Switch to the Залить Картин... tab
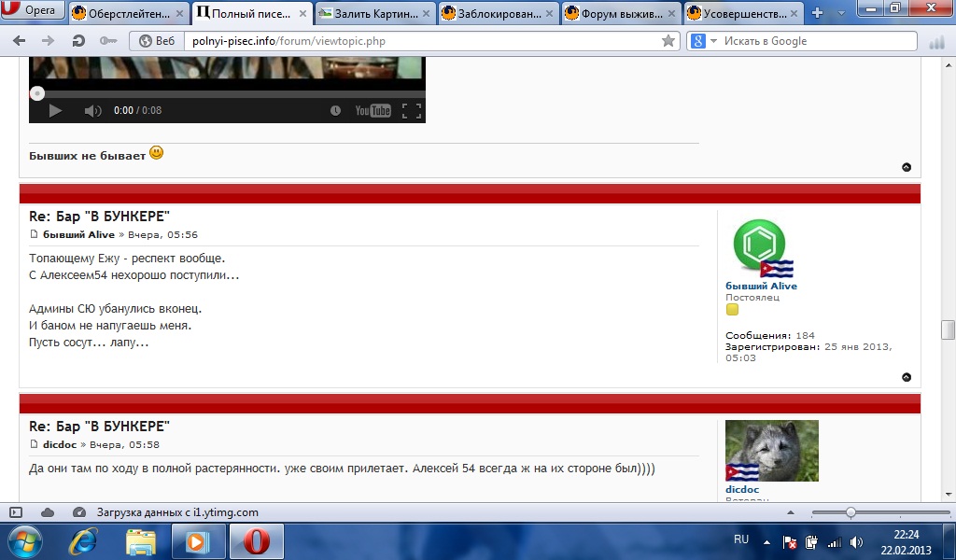The image size is (956, 560). (375, 13)
